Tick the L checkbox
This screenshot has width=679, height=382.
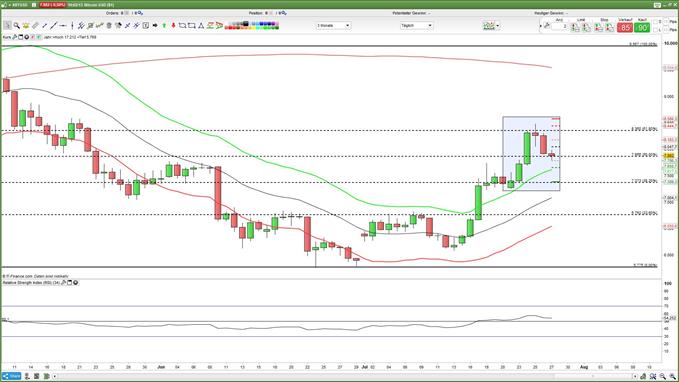click(655, 29)
